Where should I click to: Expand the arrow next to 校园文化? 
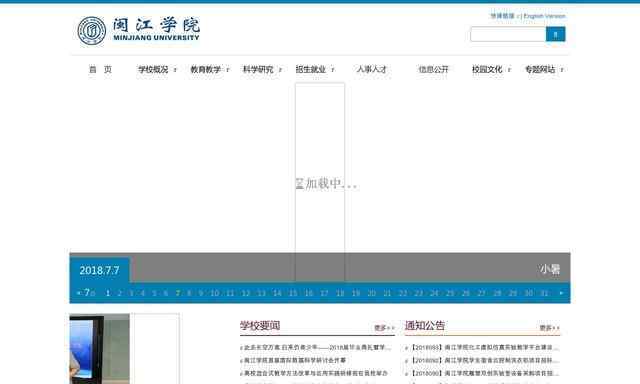(509, 70)
